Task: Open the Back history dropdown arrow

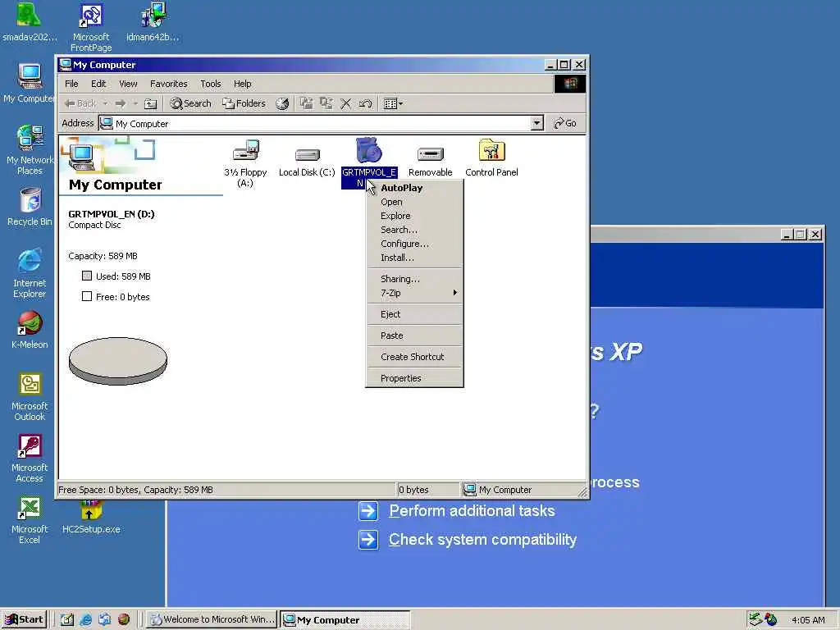Action: point(106,104)
